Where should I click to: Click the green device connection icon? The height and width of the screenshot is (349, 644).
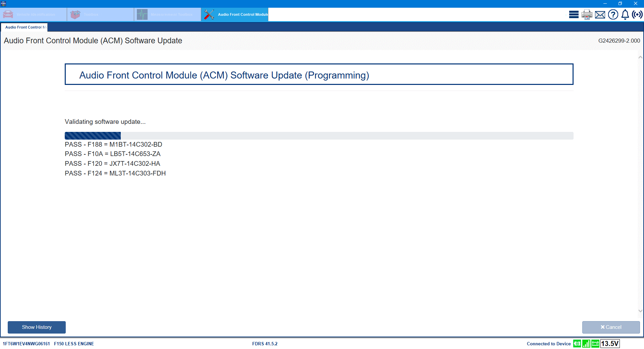point(578,344)
